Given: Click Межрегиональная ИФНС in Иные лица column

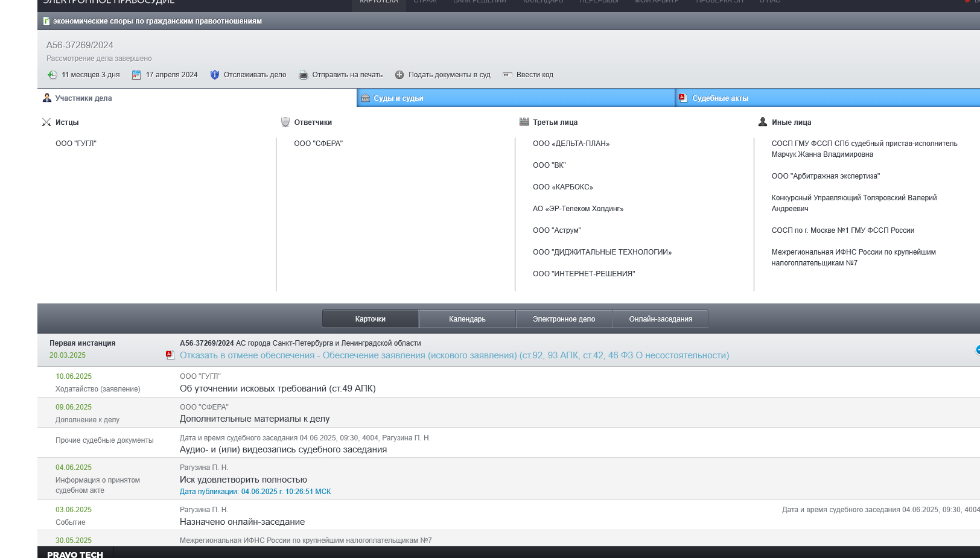Looking at the screenshot, I should point(853,258).
